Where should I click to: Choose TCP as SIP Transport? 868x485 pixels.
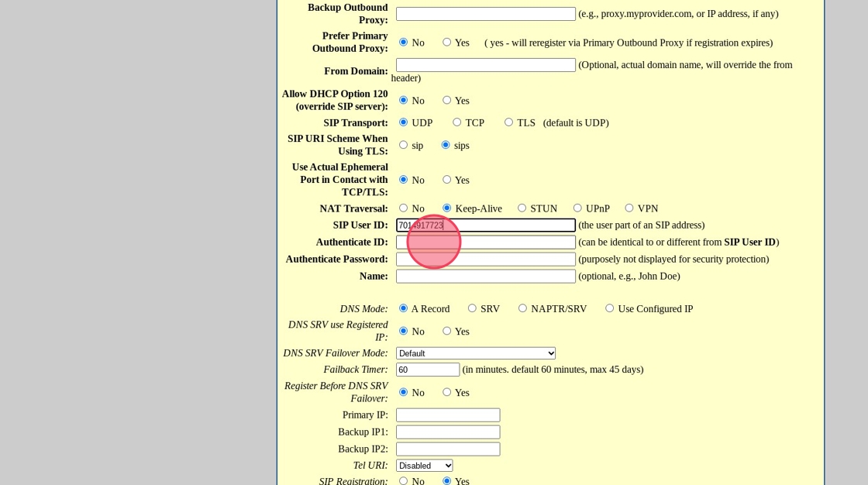pos(456,122)
